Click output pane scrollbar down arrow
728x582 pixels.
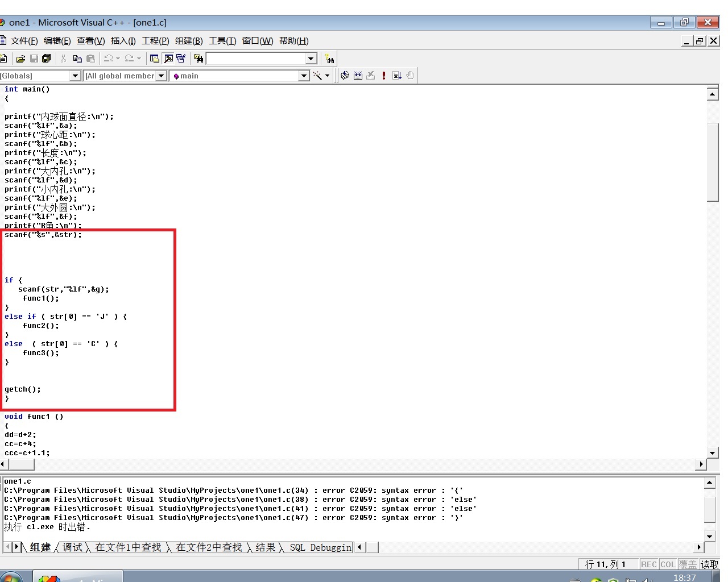click(x=709, y=536)
